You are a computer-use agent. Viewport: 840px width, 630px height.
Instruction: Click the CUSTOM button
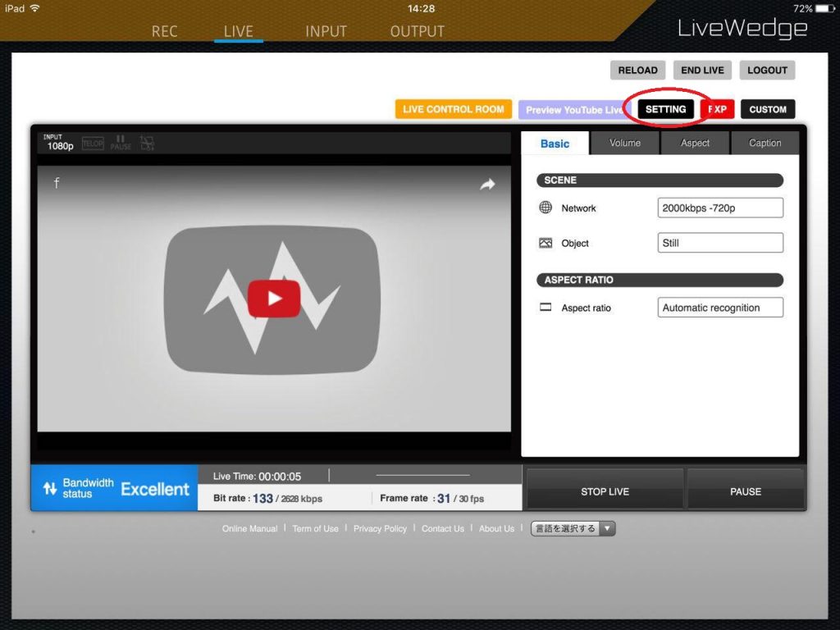click(x=768, y=109)
